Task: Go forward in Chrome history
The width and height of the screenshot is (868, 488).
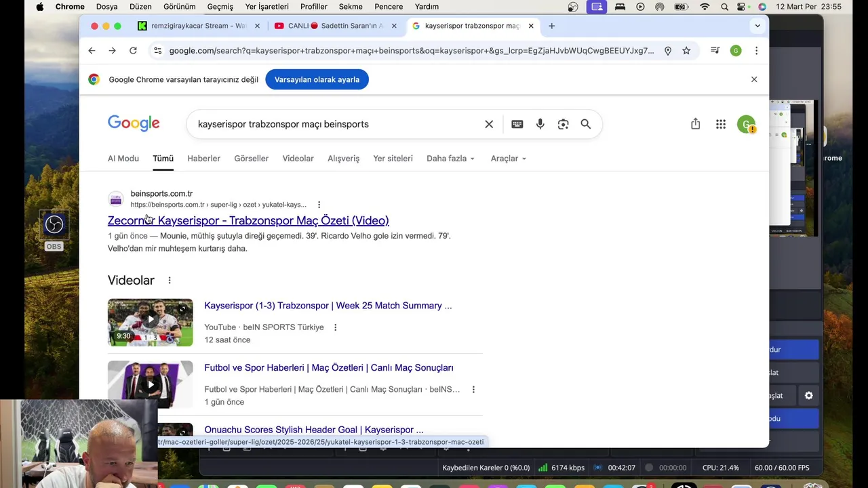Action: point(112,51)
